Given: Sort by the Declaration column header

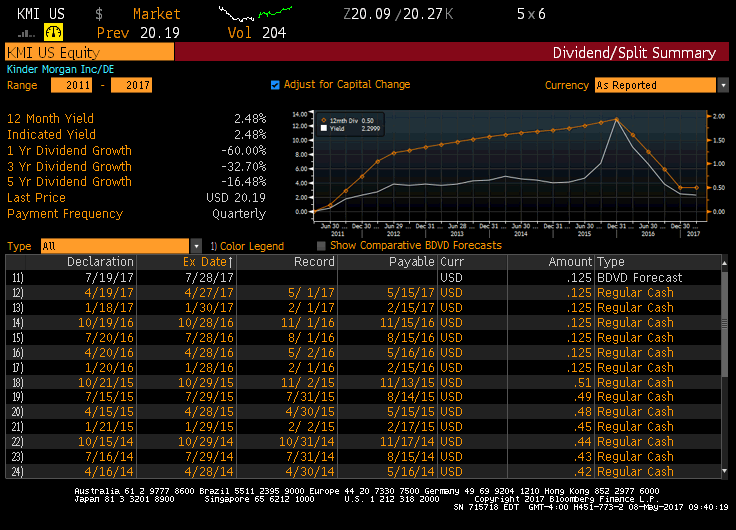Looking at the screenshot, I should [x=100, y=261].
